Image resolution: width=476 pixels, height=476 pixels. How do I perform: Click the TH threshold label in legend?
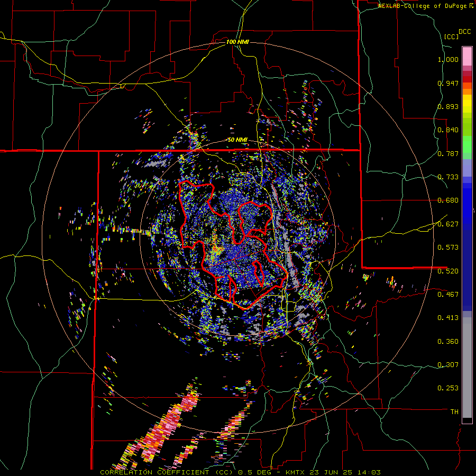[454, 412]
